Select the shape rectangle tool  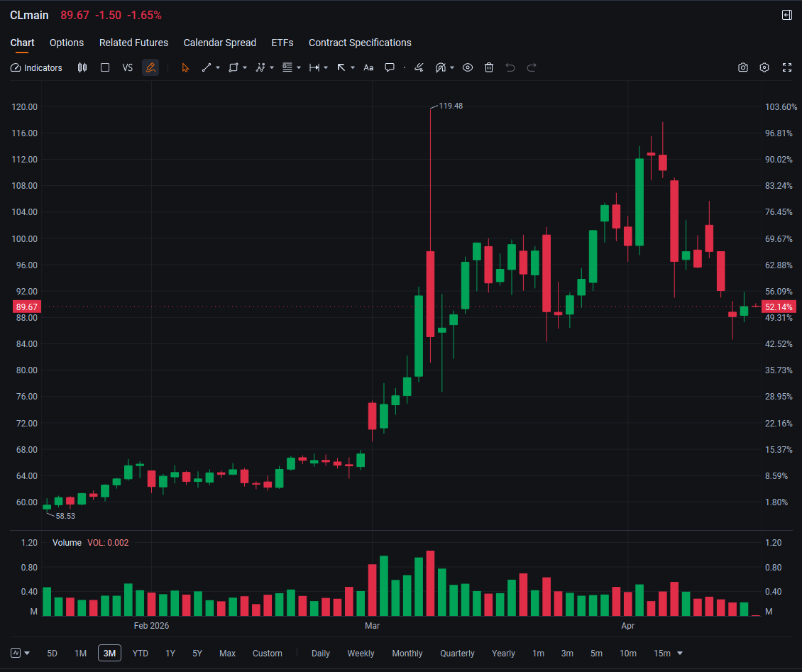(234, 67)
